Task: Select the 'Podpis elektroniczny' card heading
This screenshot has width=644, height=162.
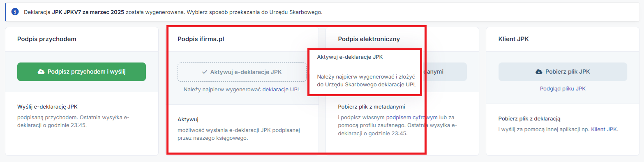Action: [369, 39]
